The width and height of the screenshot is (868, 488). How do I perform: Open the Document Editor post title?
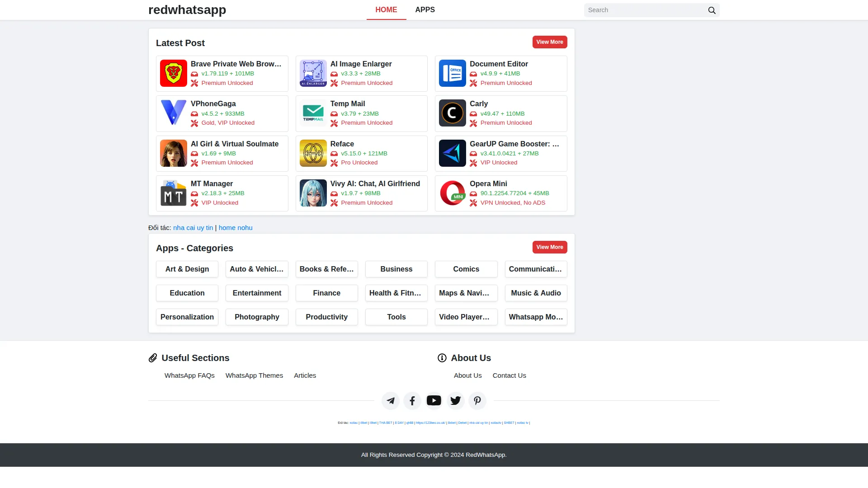pos(499,64)
